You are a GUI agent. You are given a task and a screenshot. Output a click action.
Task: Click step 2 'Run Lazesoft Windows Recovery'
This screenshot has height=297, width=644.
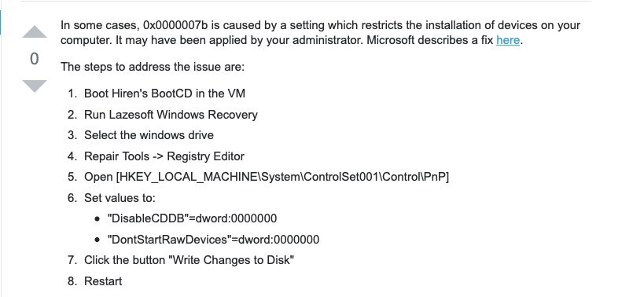click(171, 115)
